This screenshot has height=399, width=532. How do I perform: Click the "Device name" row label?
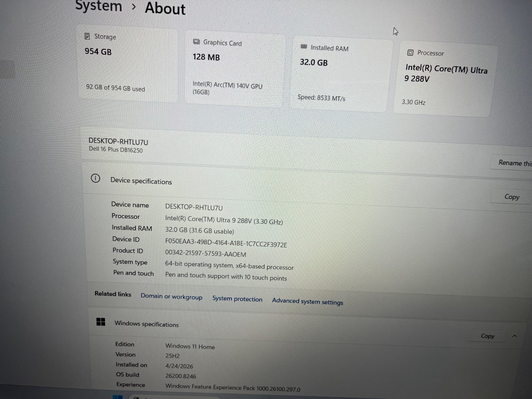click(x=130, y=205)
